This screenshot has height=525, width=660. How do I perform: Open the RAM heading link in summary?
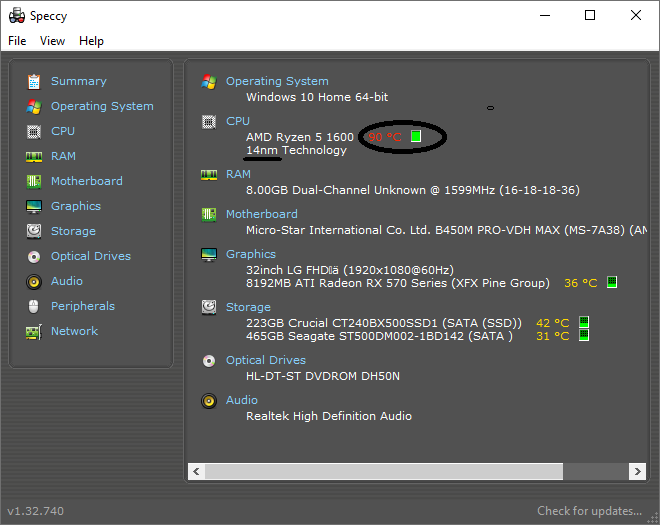(238, 174)
